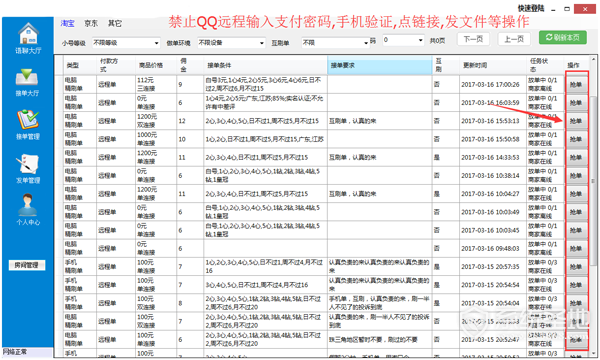600x360 pixels.
Task: Switch to the 淘宝 tab
Action: [x=67, y=24]
